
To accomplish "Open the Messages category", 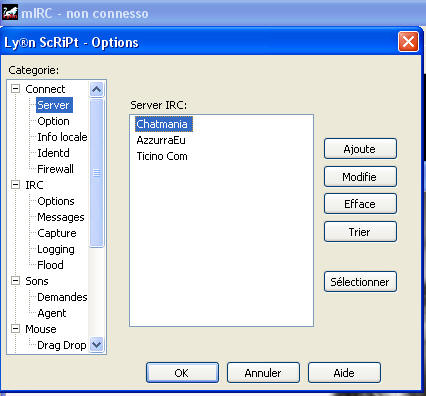I will (x=61, y=217).
